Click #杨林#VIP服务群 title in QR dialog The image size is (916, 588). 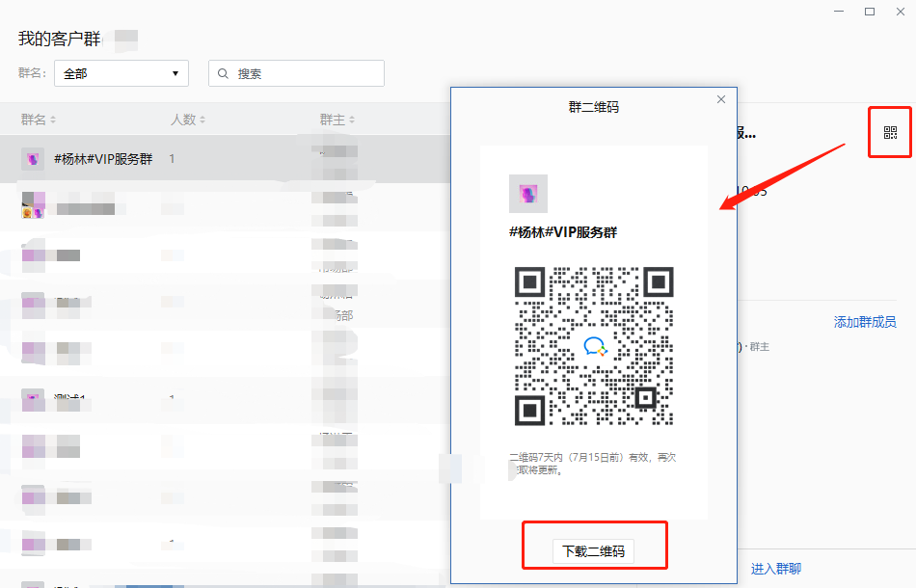563,232
